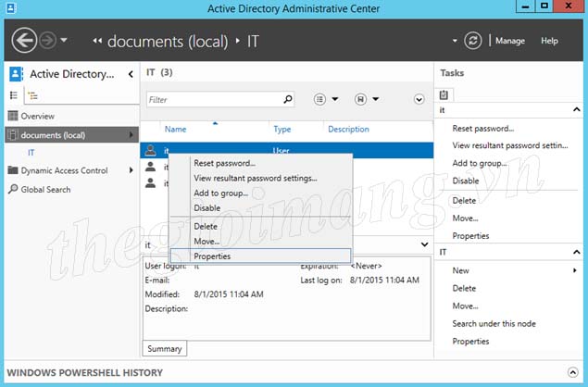
Task: Click View resultant password settings in Tasks
Action: coord(510,145)
